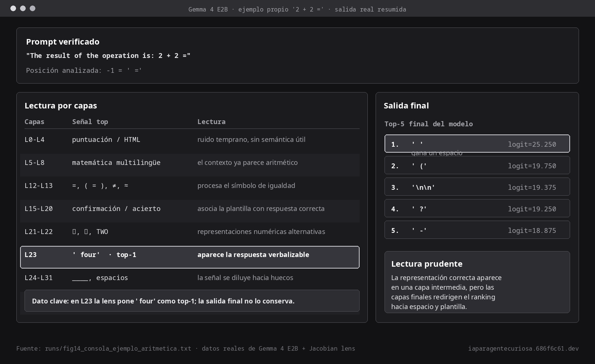Image resolution: width=595 pixels, height=364 pixels.
Task: Select the 'L24-L31' layer cell
Action: (38, 278)
